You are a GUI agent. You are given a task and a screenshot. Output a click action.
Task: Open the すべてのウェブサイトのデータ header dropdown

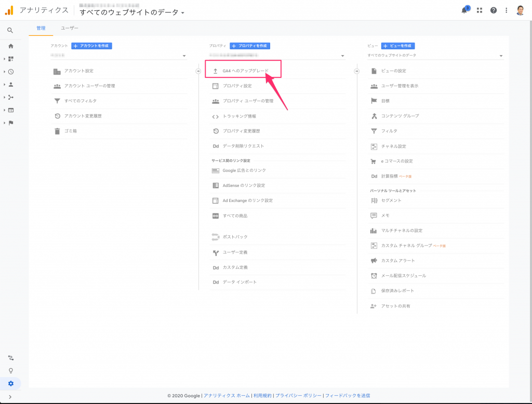pos(131,12)
